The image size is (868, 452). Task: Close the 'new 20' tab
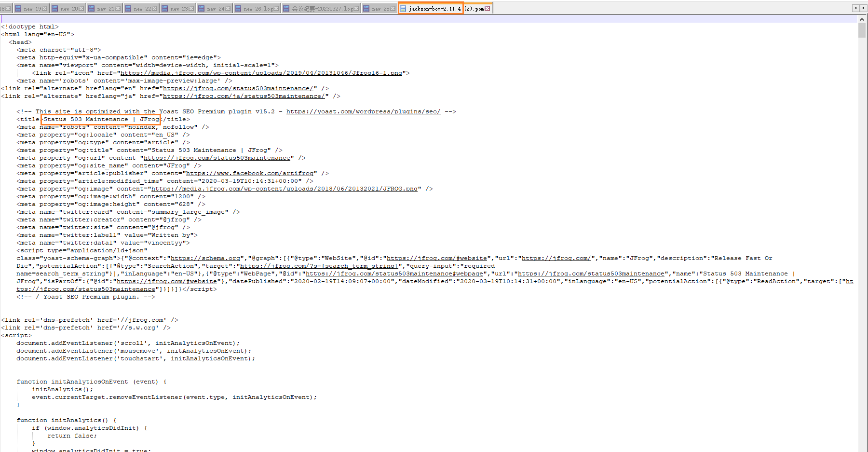pyautogui.click(x=81, y=9)
